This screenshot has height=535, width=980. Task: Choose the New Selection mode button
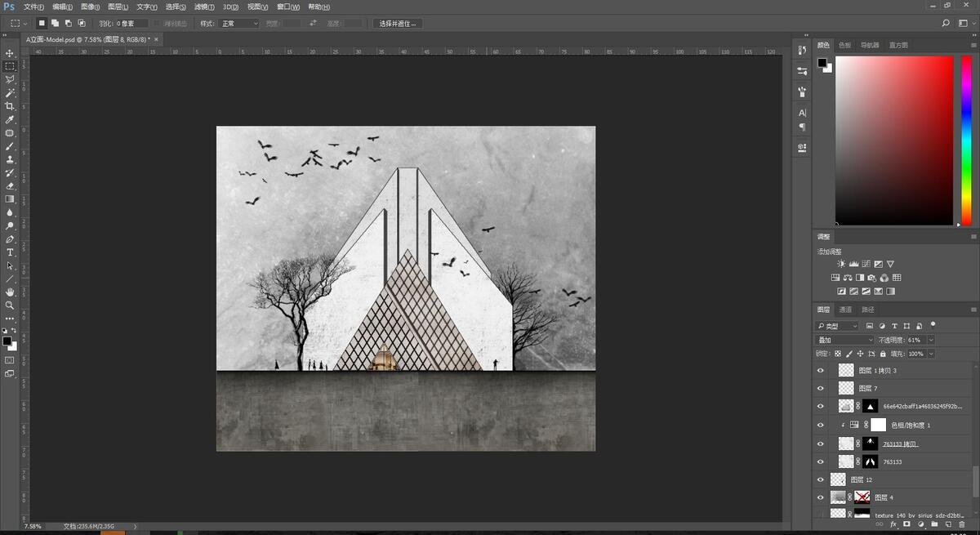point(42,24)
